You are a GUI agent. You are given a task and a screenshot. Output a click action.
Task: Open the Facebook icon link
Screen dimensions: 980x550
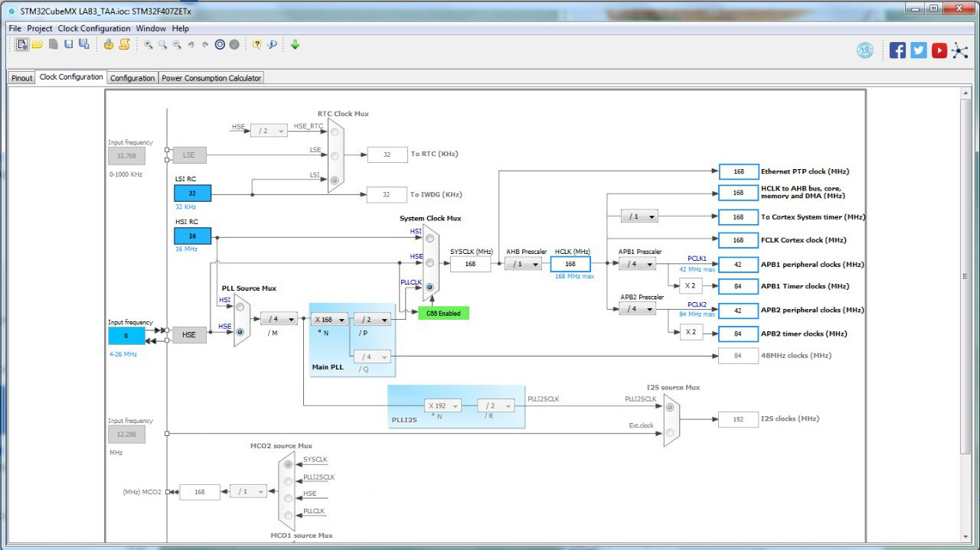pyautogui.click(x=898, y=50)
